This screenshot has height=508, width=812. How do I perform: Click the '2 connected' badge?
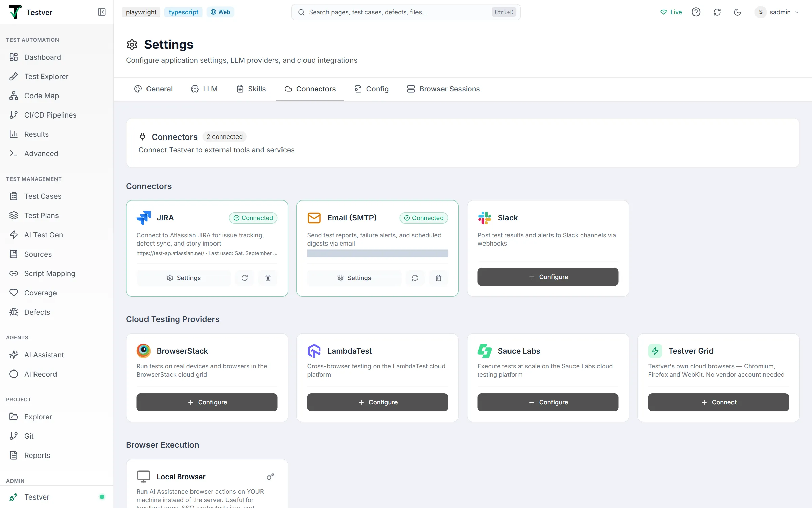(x=225, y=137)
